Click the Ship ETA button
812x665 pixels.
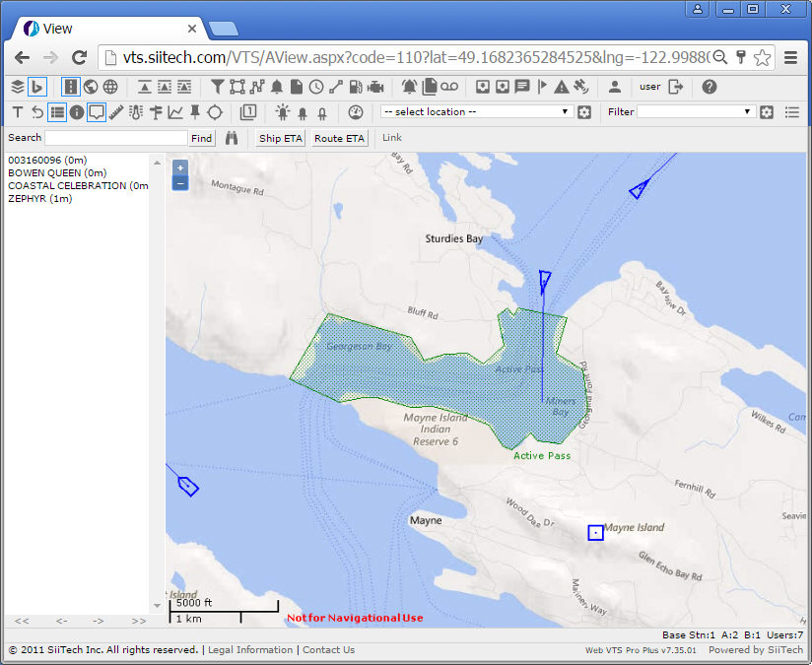click(x=280, y=139)
